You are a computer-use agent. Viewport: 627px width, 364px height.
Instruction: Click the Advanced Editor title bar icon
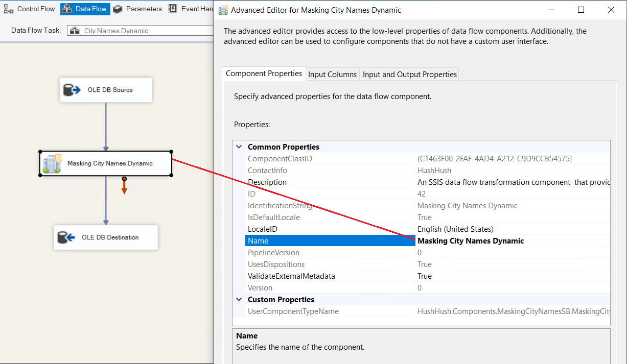pyautogui.click(x=223, y=10)
